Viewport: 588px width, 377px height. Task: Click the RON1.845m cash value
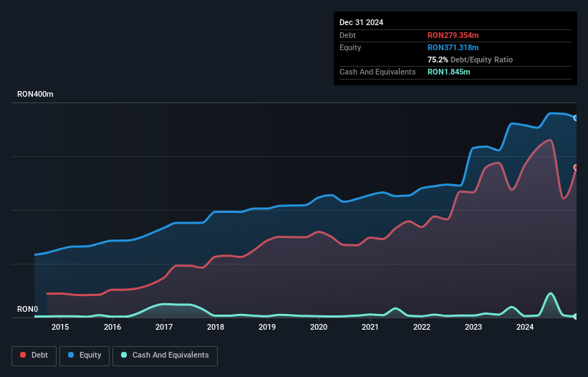tap(448, 72)
